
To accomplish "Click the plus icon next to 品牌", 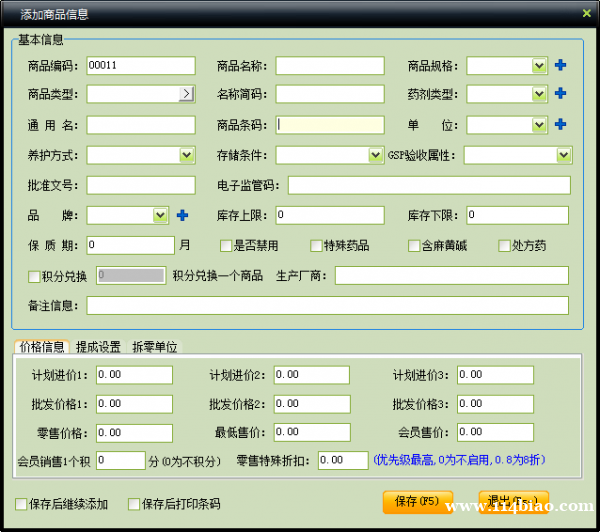I will tap(183, 215).
